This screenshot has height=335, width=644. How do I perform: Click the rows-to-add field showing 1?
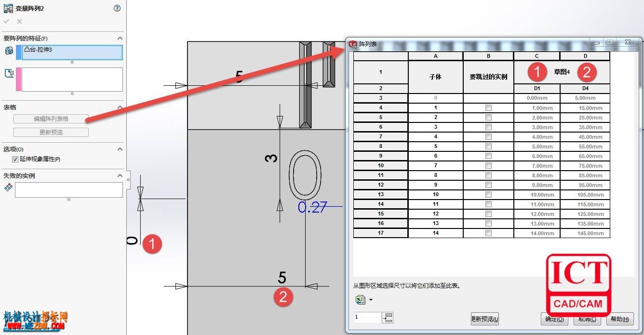tap(368, 317)
